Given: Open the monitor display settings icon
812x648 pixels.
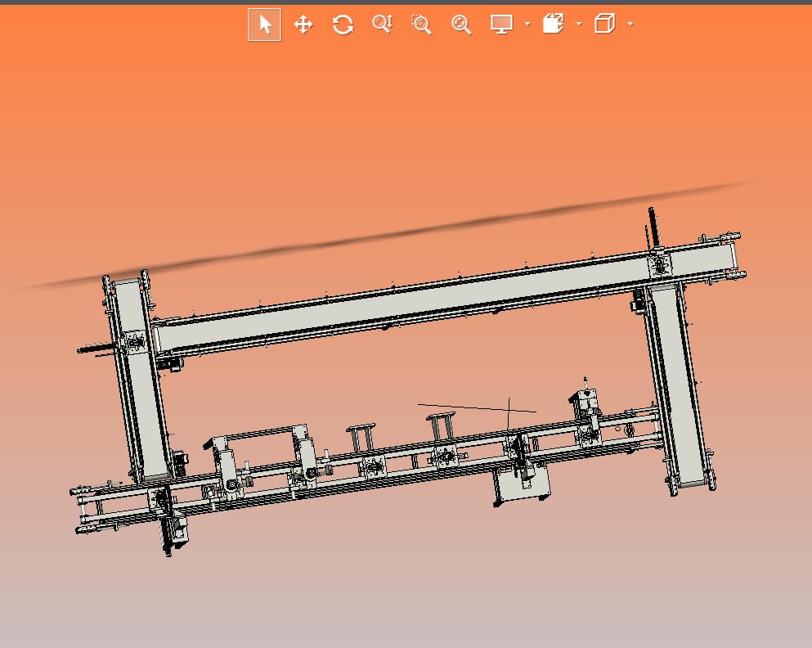Looking at the screenshot, I should [501, 24].
